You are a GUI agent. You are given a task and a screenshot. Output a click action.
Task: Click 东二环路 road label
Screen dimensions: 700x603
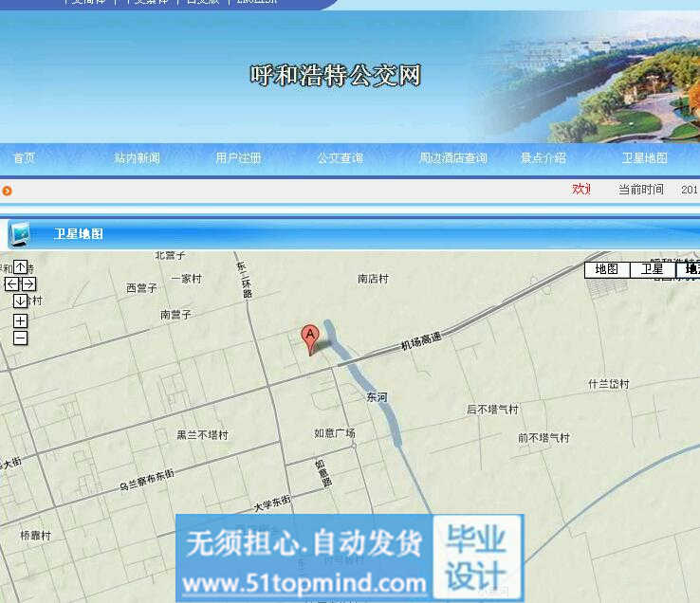coord(245,280)
